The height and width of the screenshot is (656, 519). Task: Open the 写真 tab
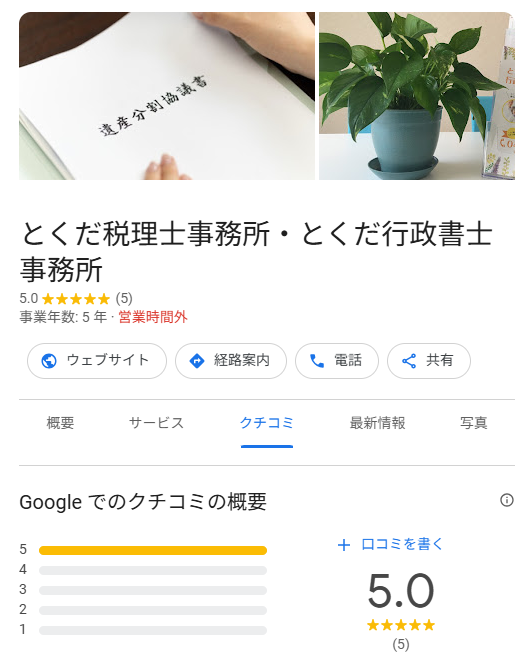(473, 423)
